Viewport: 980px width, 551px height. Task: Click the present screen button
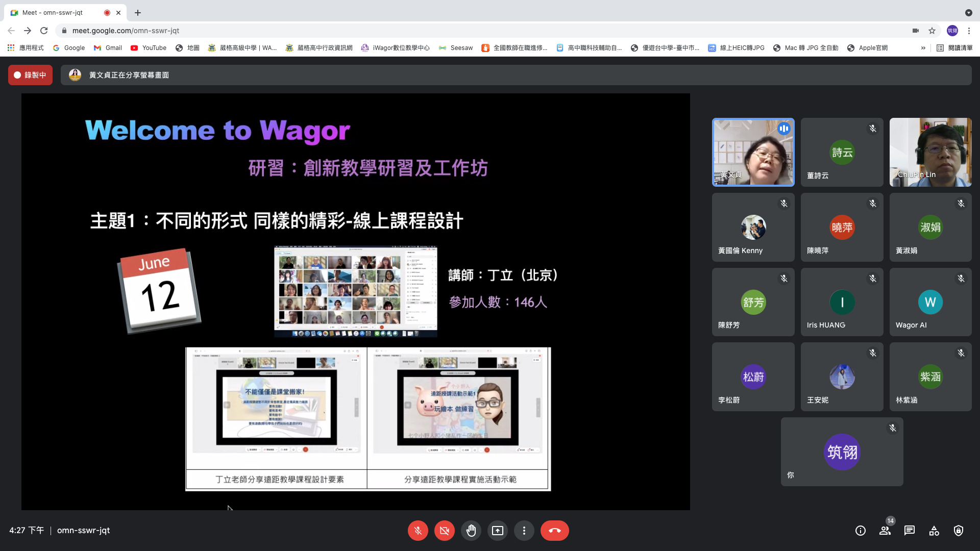click(x=497, y=531)
